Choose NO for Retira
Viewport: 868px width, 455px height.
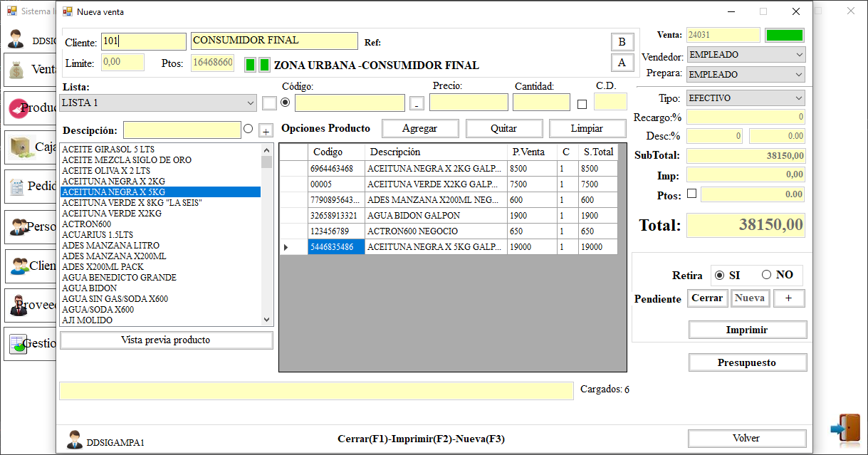click(x=767, y=275)
